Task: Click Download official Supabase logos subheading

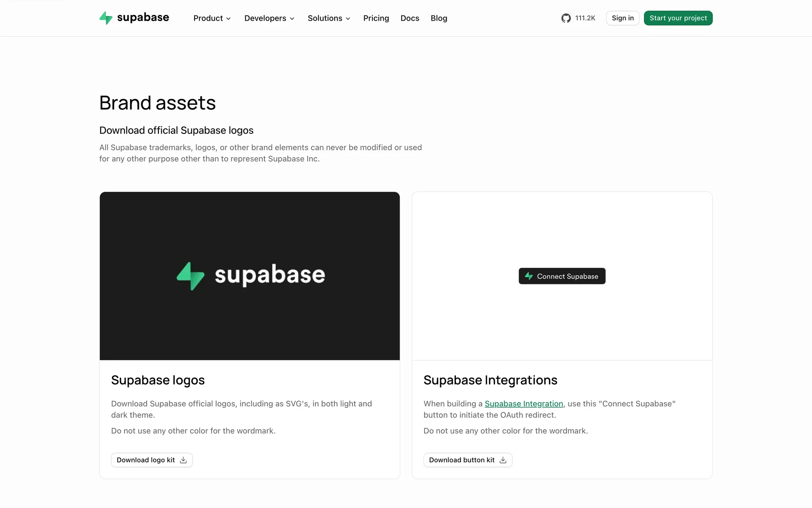Action: click(177, 130)
